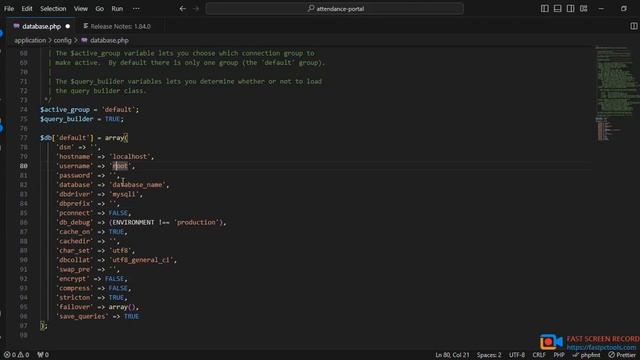The width and height of the screenshot is (640, 360).
Task: Click the 'stricton' key
Action: pos(74,298)
